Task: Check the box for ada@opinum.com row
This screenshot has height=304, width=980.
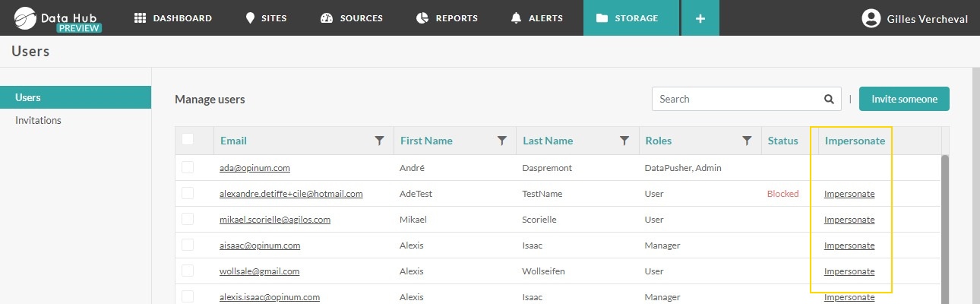Action: pos(188,167)
